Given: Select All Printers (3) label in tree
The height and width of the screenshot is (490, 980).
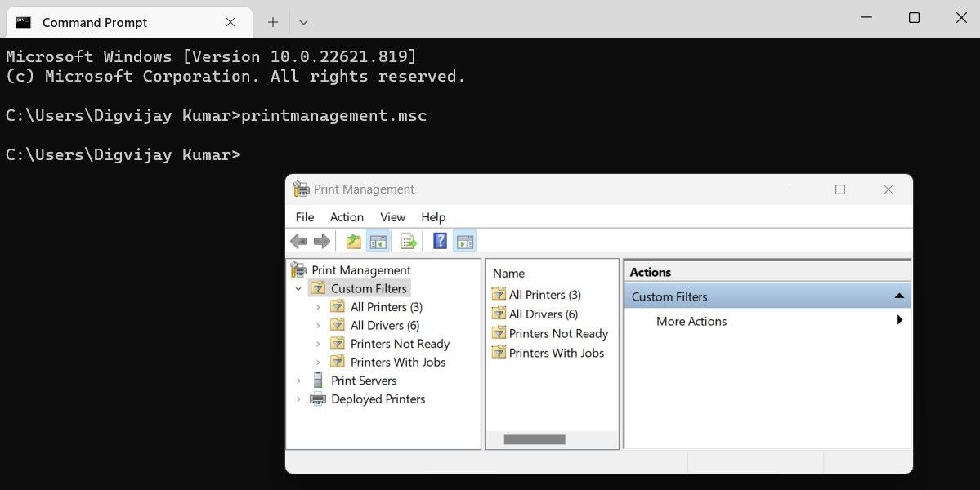Looking at the screenshot, I should (x=387, y=307).
